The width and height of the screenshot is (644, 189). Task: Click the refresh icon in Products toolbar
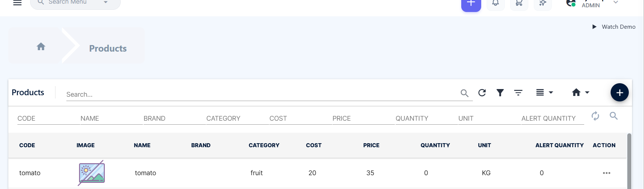tap(482, 93)
